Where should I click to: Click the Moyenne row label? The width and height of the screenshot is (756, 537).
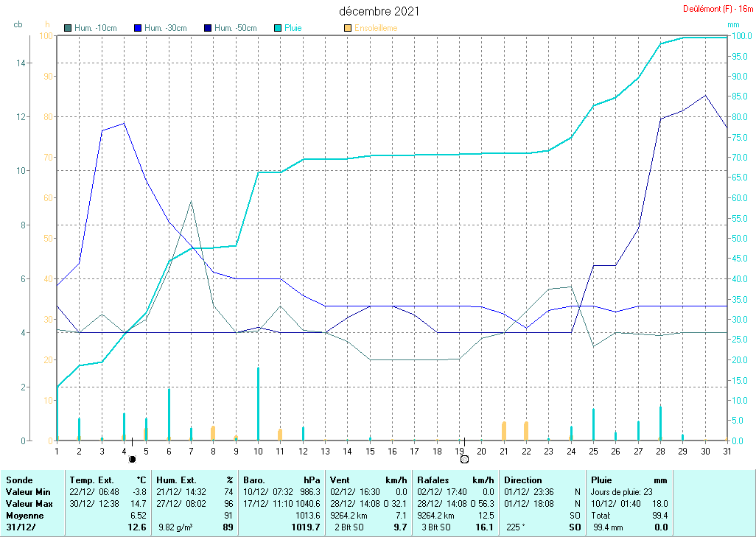tap(25, 516)
